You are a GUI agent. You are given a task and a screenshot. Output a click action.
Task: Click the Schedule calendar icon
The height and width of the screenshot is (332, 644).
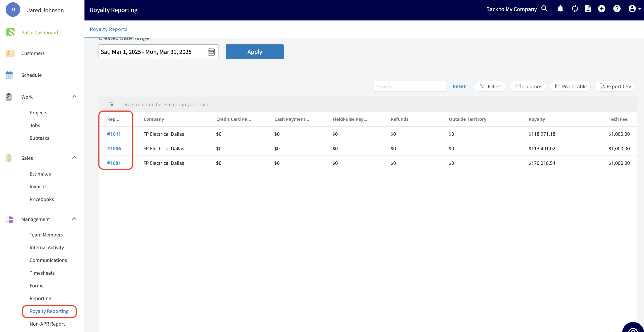(x=9, y=75)
